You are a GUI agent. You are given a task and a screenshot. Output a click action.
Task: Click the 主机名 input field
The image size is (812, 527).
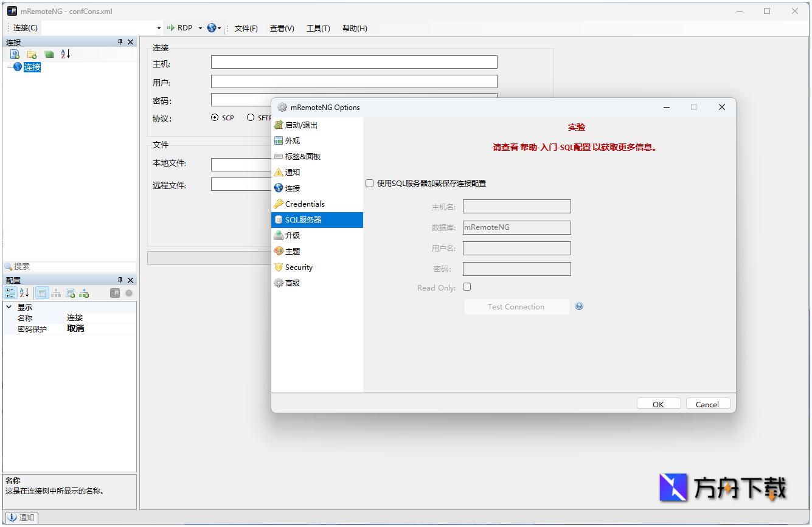coord(517,207)
